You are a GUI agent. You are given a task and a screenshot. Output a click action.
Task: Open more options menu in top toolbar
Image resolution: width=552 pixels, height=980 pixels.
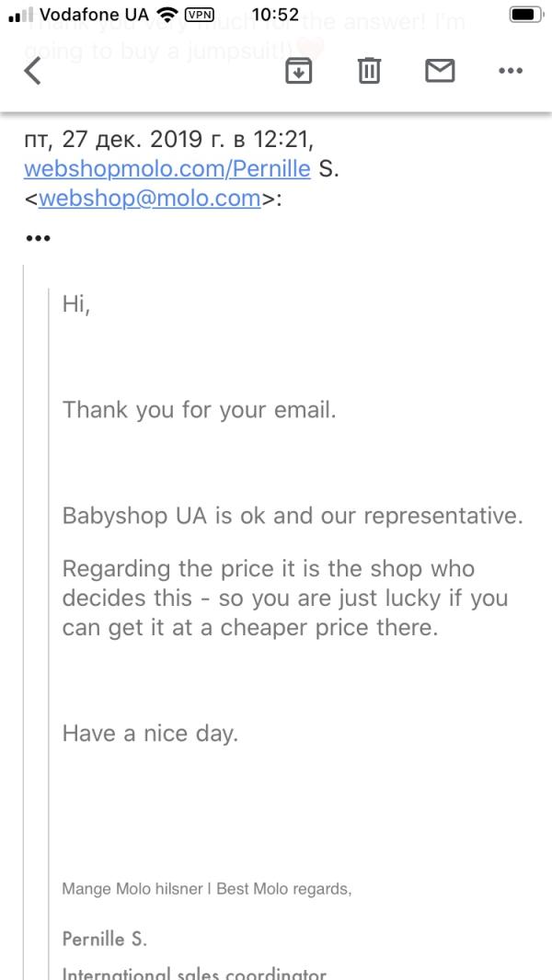510,70
